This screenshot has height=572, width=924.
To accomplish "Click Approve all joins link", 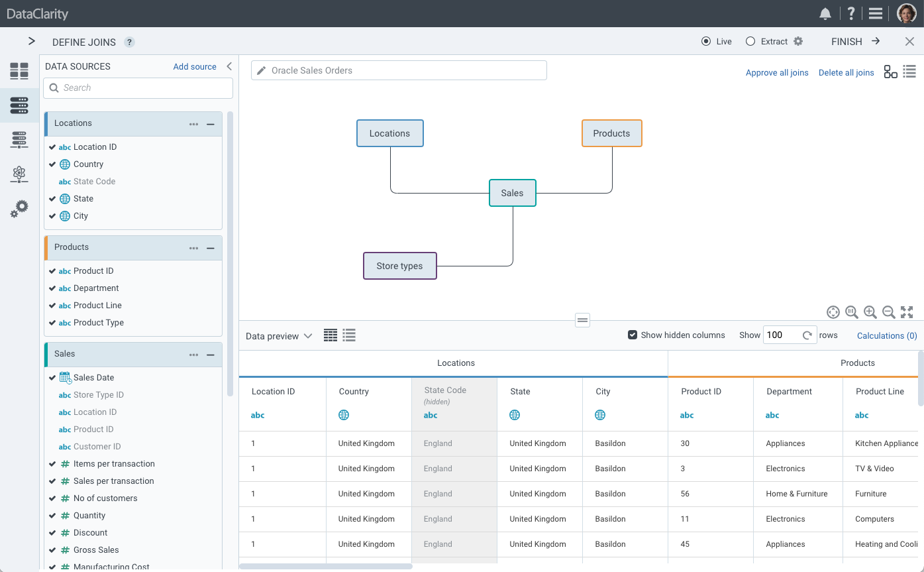I will (777, 72).
